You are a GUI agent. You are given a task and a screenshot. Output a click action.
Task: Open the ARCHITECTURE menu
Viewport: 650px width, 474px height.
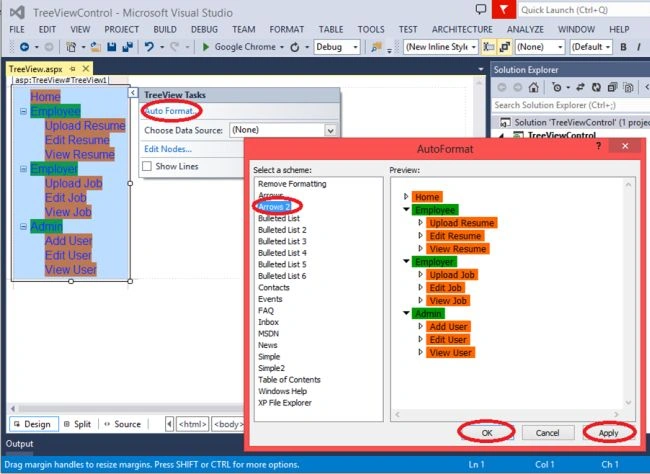(462, 29)
